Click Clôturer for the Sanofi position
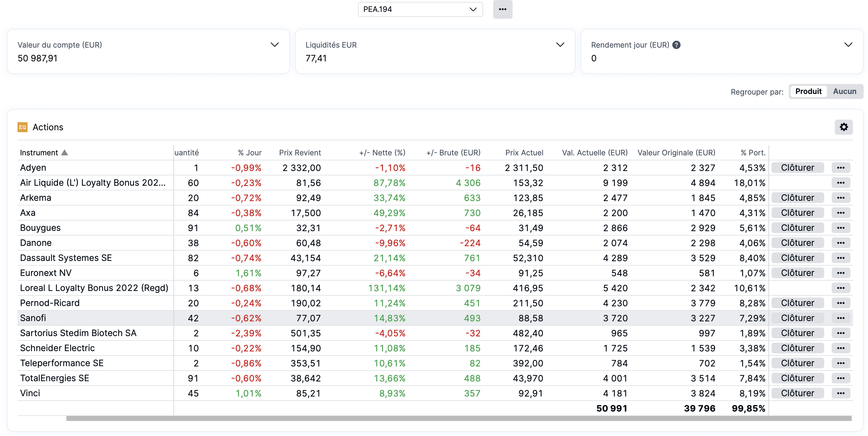 pyautogui.click(x=797, y=318)
